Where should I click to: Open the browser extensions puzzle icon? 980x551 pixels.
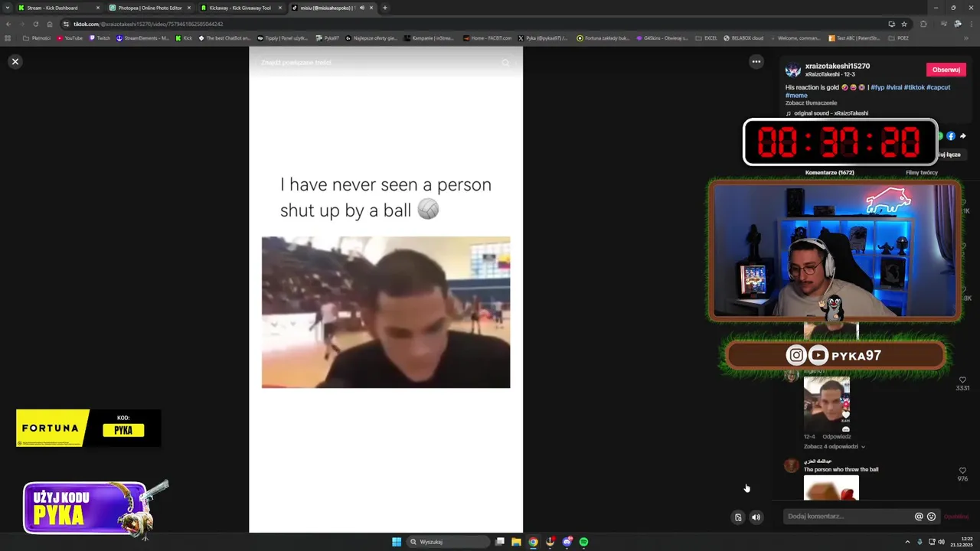[x=924, y=24]
